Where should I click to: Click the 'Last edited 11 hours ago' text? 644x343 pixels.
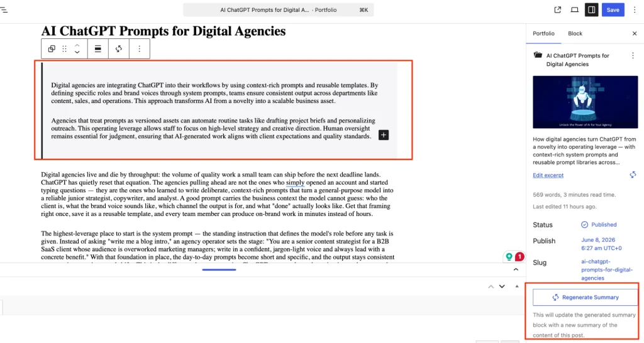pos(565,207)
